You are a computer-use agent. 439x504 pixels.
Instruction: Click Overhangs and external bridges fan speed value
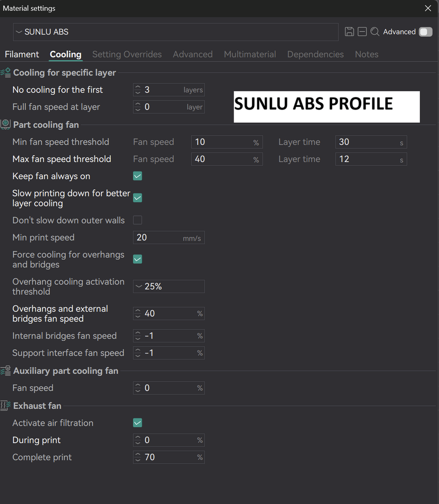(169, 313)
